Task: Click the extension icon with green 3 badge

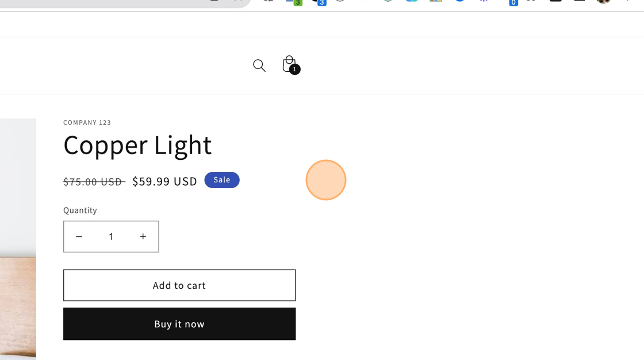Action: (x=294, y=2)
